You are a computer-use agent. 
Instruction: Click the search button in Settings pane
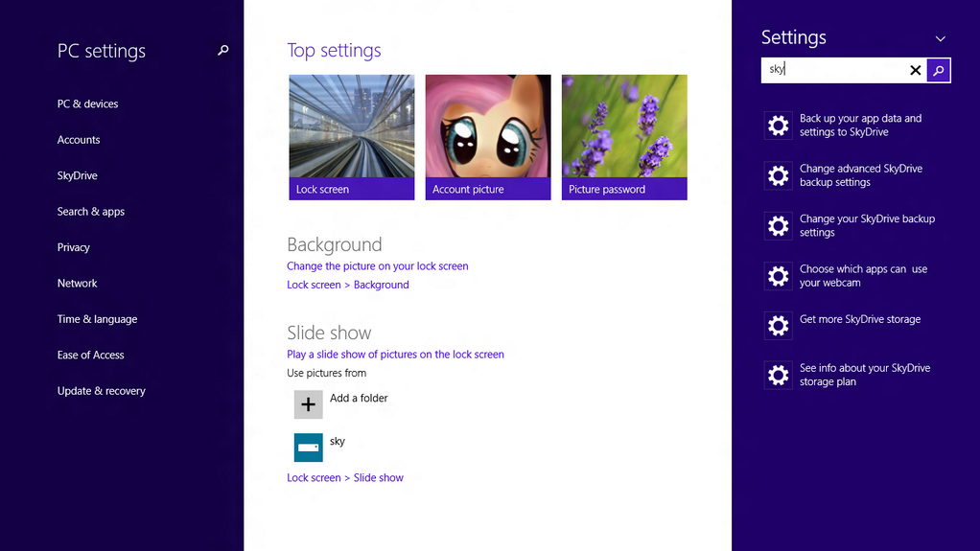pos(938,71)
